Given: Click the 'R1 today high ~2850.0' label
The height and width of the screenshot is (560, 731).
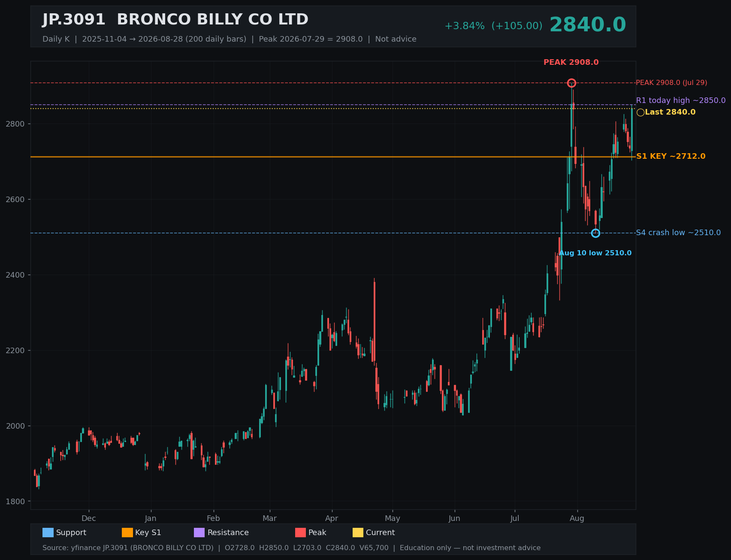Looking at the screenshot, I should 681,100.
